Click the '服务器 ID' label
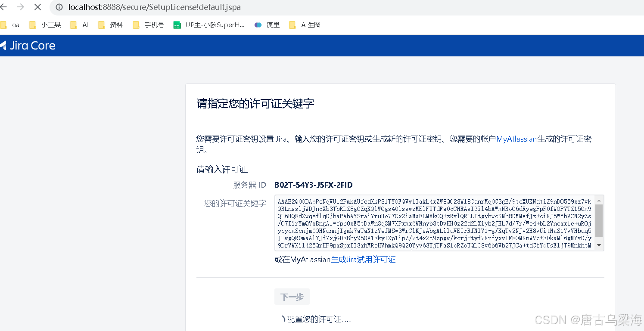This screenshot has width=644, height=331. [x=250, y=185]
